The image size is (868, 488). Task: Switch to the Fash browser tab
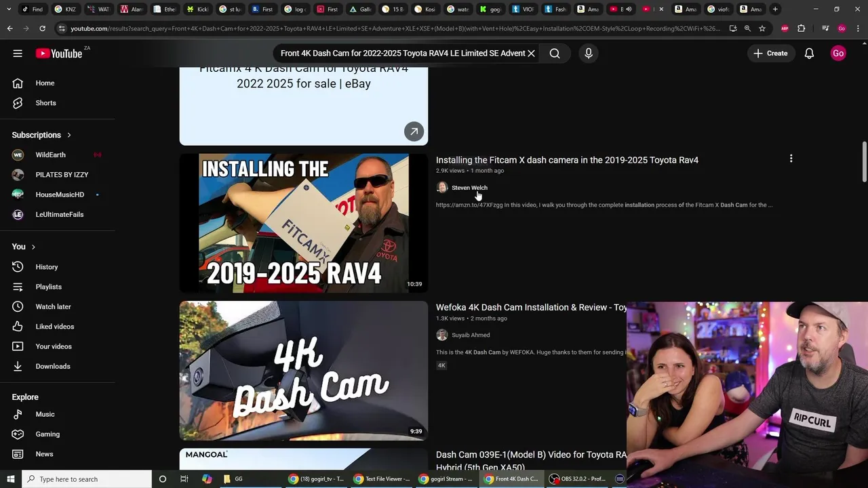pyautogui.click(x=555, y=9)
